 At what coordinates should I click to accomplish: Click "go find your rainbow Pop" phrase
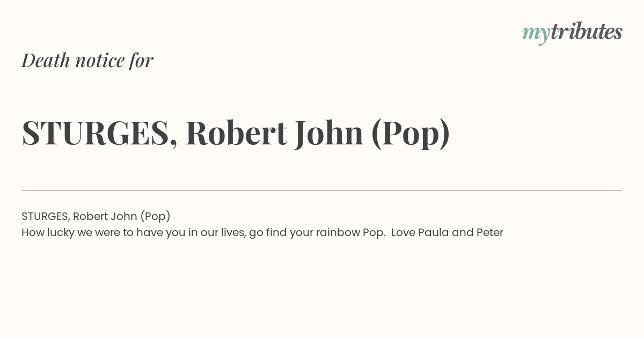click(x=317, y=233)
